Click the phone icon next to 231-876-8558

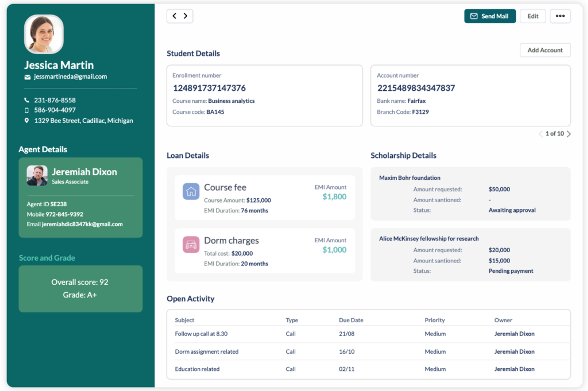point(27,100)
